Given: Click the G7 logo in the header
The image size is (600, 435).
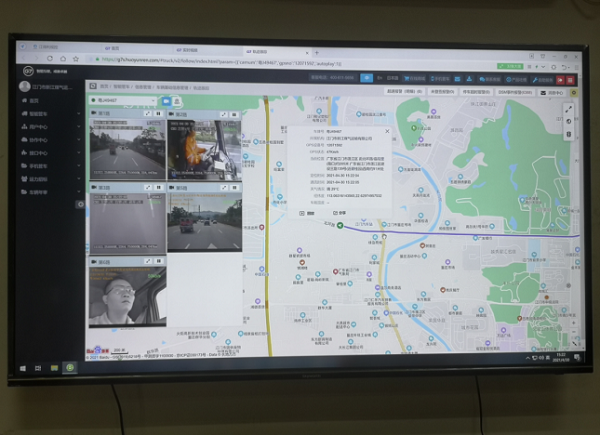Looking at the screenshot, I should click(x=28, y=71).
